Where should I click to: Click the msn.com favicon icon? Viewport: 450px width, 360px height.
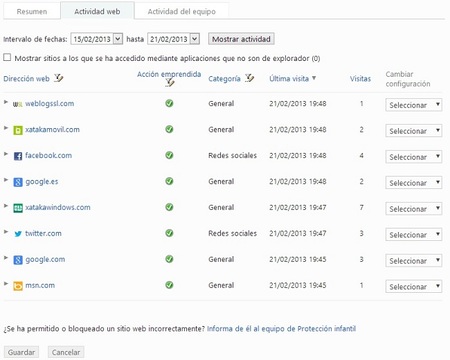pyautogui.click(x=18, y=286)
